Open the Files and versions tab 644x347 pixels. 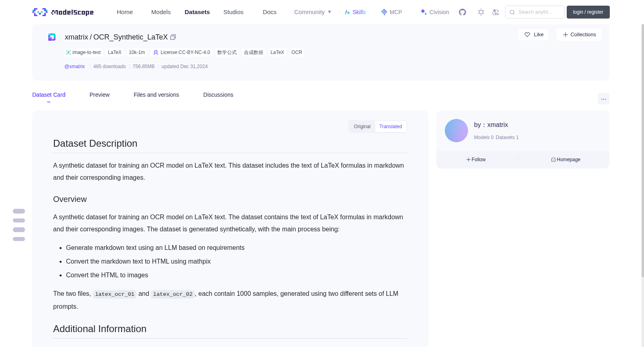pos(156,95)
